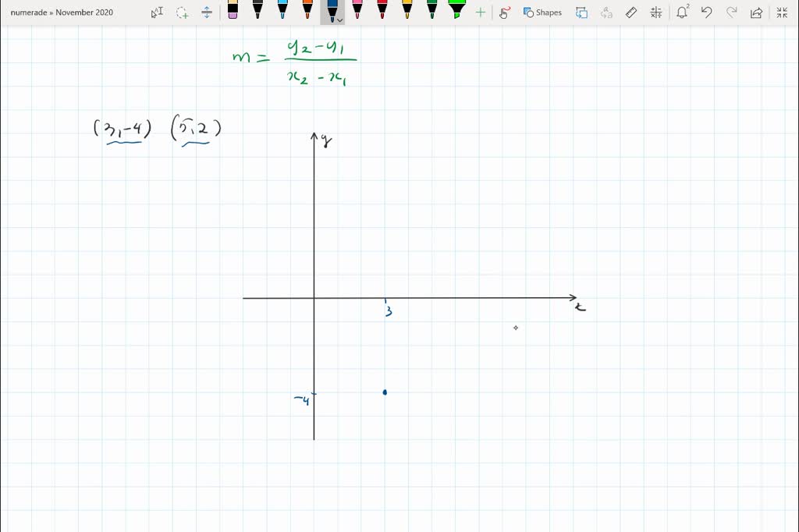Share the whiteboard via export button

click(x=757, y=12)
